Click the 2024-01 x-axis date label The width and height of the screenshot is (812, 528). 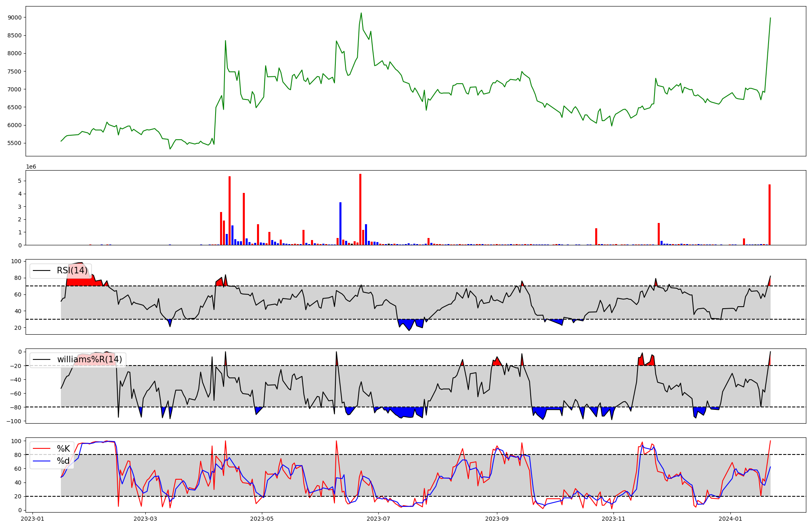click(730, 519)
